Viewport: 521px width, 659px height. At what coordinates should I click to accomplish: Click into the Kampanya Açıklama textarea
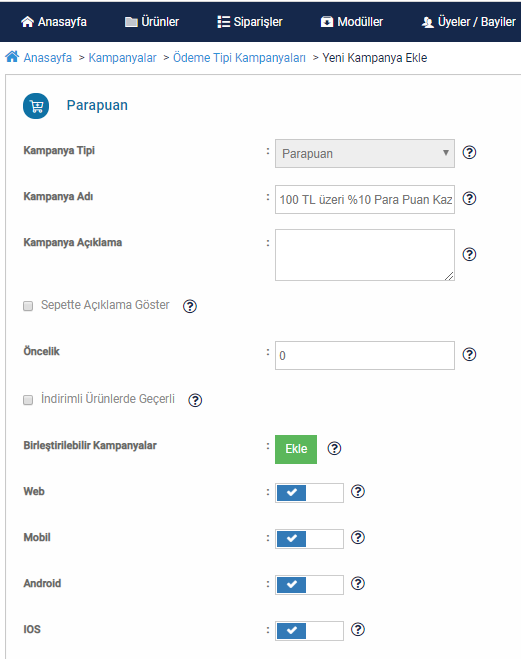coord(365,255)
